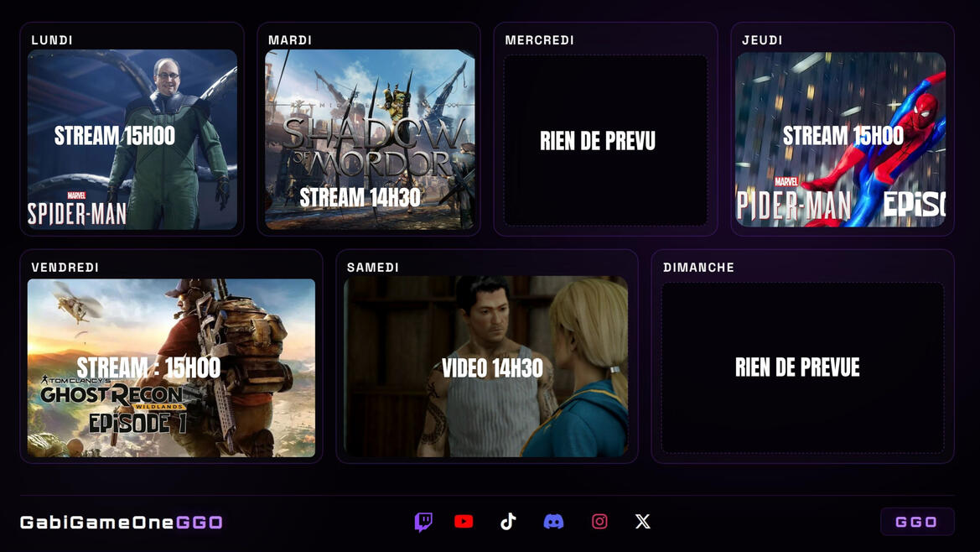Click 'STREAM 14H30' text on Mardi card
980x552 pixels.
360,197
